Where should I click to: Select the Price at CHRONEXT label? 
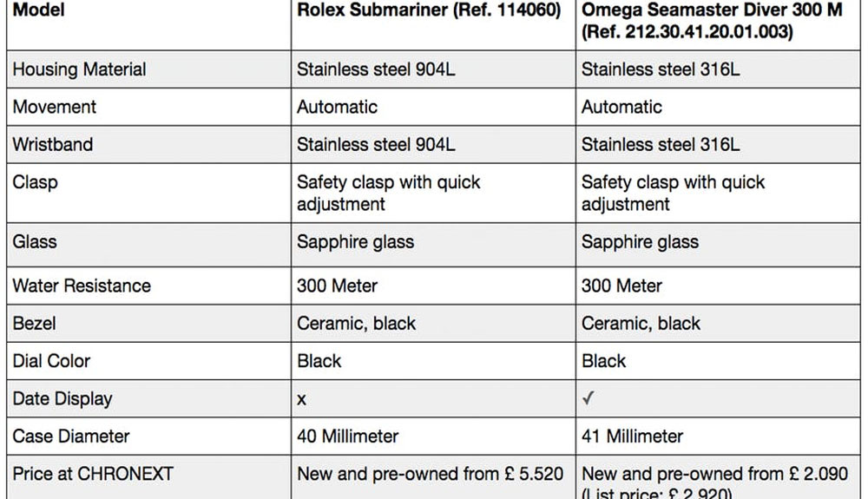[x=93, y=474]
